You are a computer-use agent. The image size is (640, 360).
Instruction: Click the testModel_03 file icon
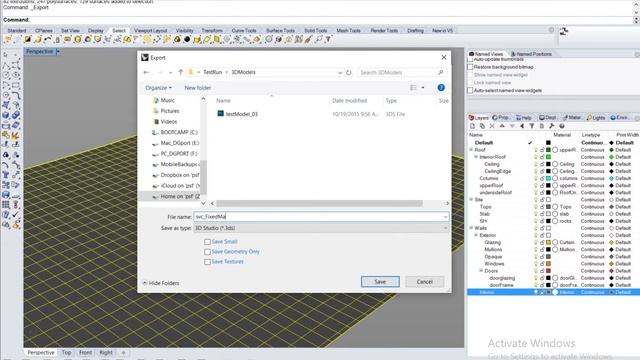coord(220,114)
